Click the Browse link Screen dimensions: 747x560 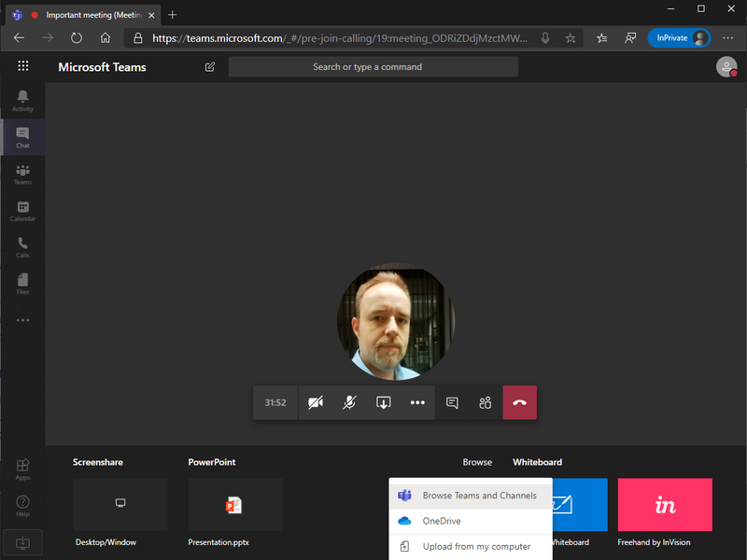[477, 462]
